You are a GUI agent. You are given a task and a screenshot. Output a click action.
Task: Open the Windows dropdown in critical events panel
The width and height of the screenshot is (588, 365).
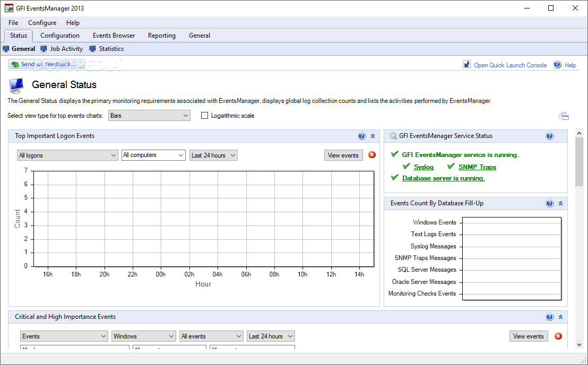point(144,336)
